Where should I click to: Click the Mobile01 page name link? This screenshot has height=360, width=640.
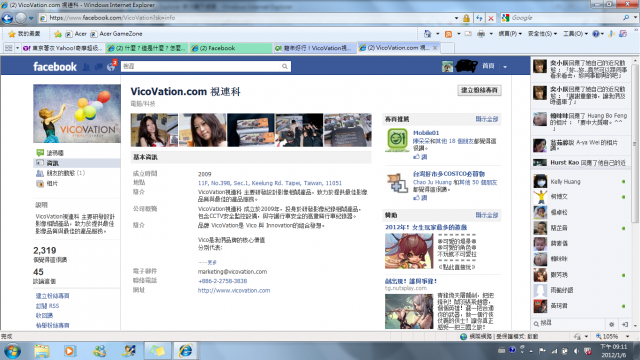(x=426, y=133)
